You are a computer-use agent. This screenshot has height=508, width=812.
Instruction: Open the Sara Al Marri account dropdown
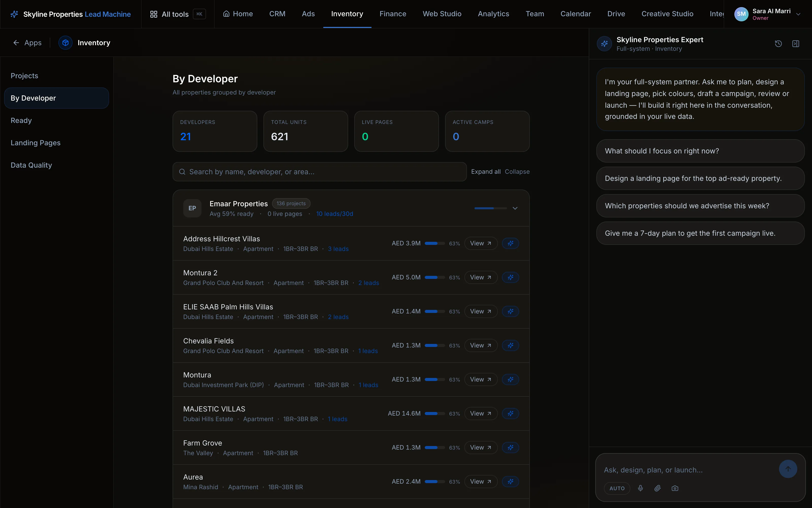point(768,14)
